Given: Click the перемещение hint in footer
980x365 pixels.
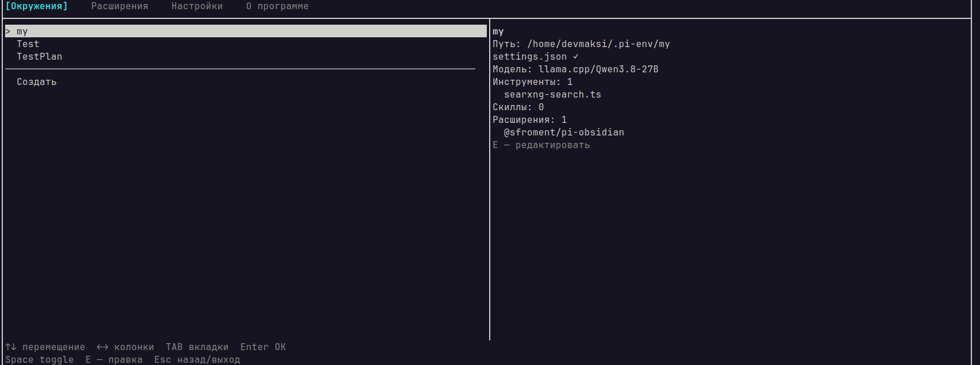Looking at the screenshot, I should [54, 347].
